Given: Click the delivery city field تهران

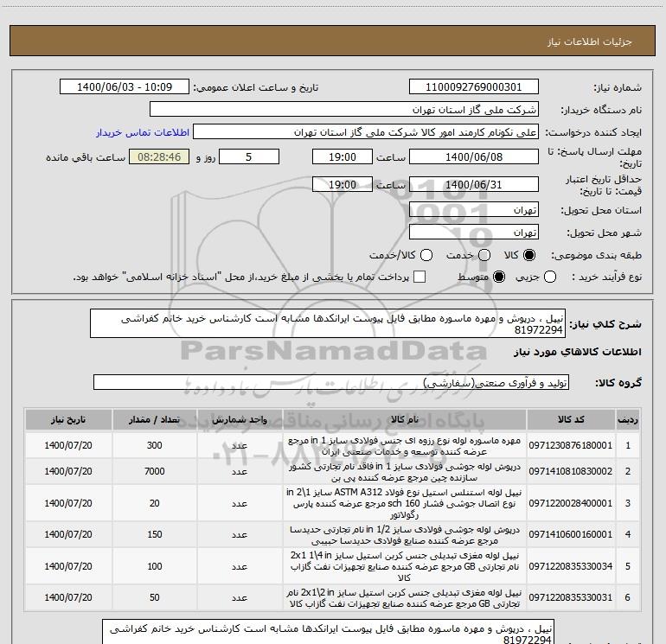Looking at the screenshot, I should click(474, 233).
